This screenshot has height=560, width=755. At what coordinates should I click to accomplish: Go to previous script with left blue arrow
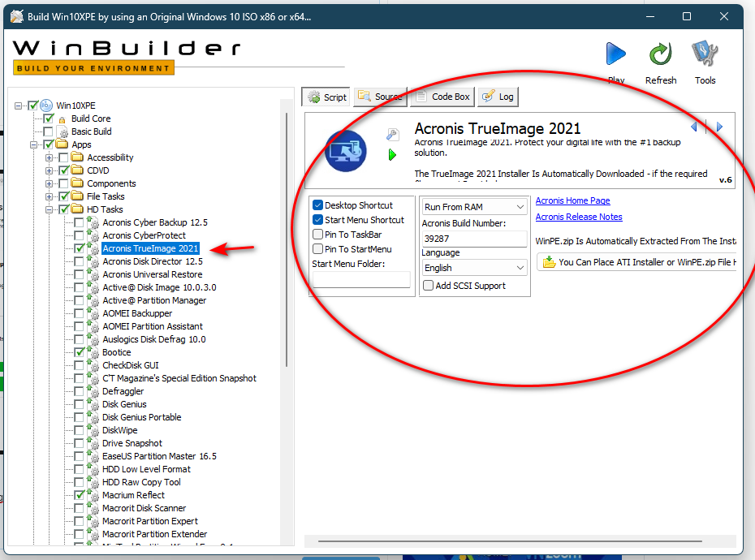click(694, 127)
